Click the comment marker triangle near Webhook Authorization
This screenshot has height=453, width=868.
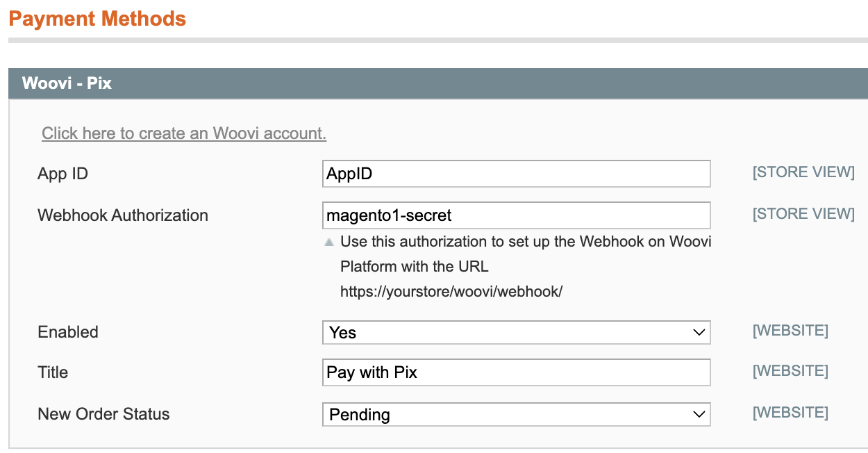331,241
